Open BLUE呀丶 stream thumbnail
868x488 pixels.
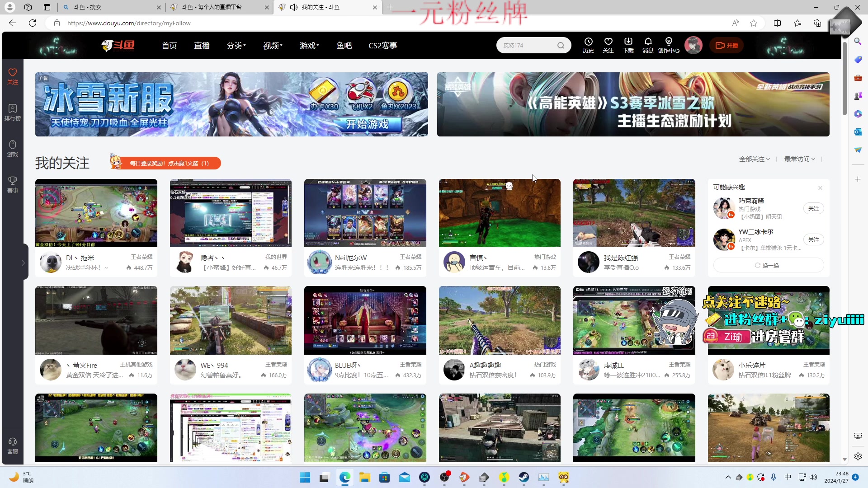tap(365, 320)
